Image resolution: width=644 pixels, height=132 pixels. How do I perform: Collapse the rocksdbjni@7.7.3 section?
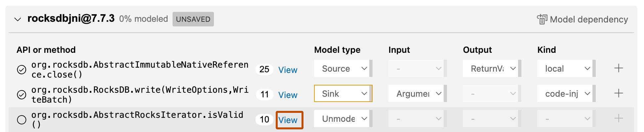point(18,19)
